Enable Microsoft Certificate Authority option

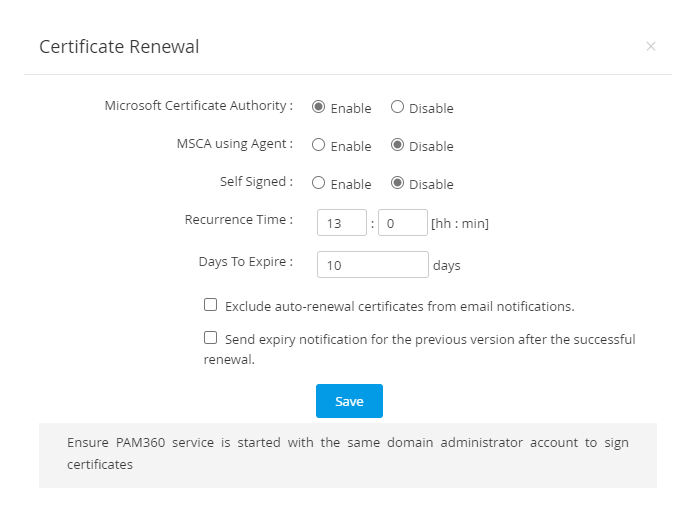(319, 107)
